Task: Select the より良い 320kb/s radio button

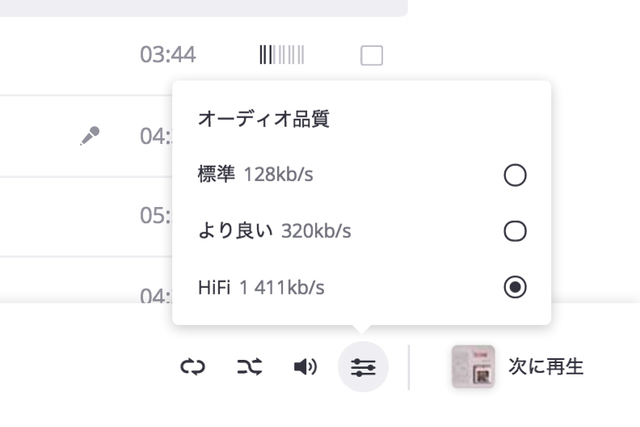Action: [x=515, y=232]
